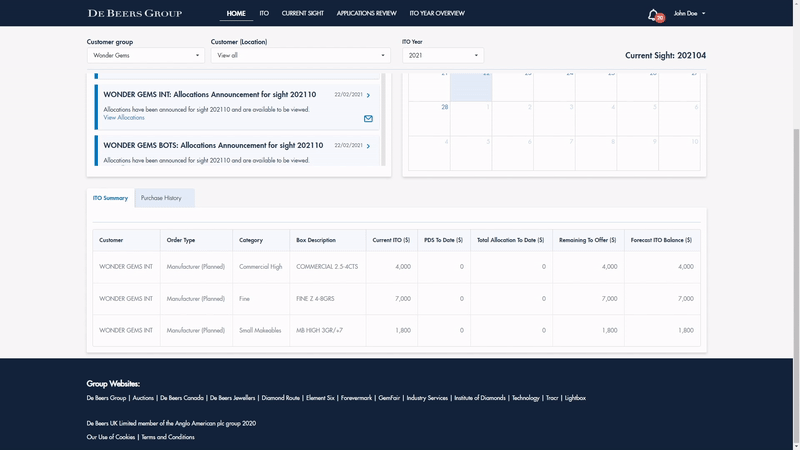Open the Tracr footer link
Viewport: 800px width, 450px height.
click(x=552, y=398)
